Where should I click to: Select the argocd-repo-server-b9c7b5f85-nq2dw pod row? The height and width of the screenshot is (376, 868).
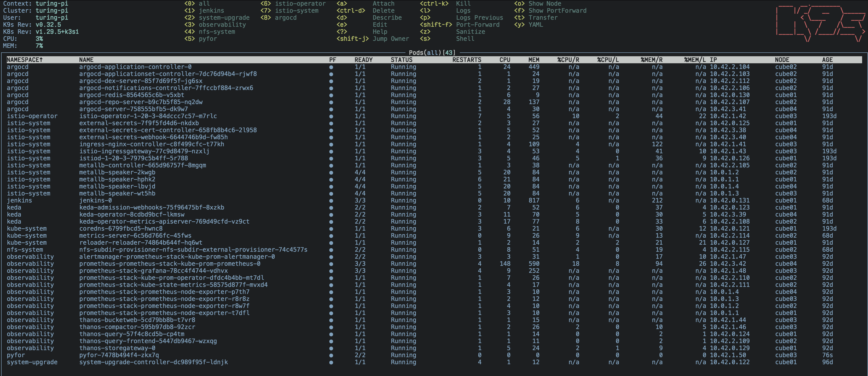[434, 102]
